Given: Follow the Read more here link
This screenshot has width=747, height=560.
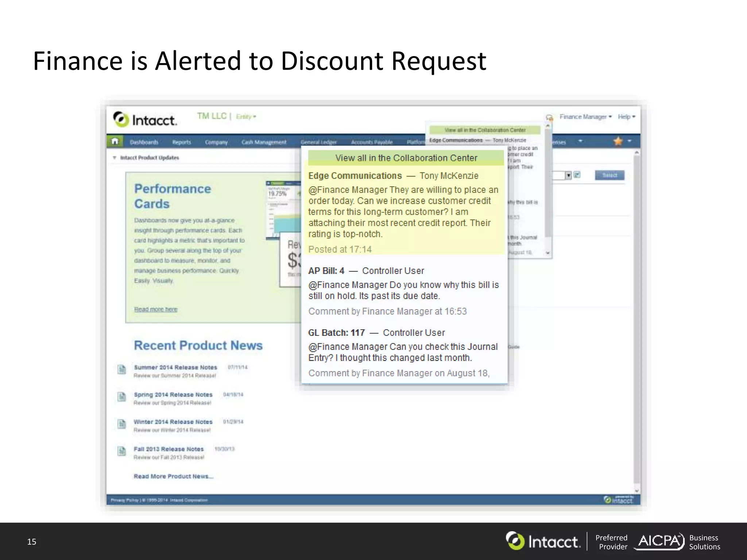Looking at the screenshot, I should tap(156, 309).
